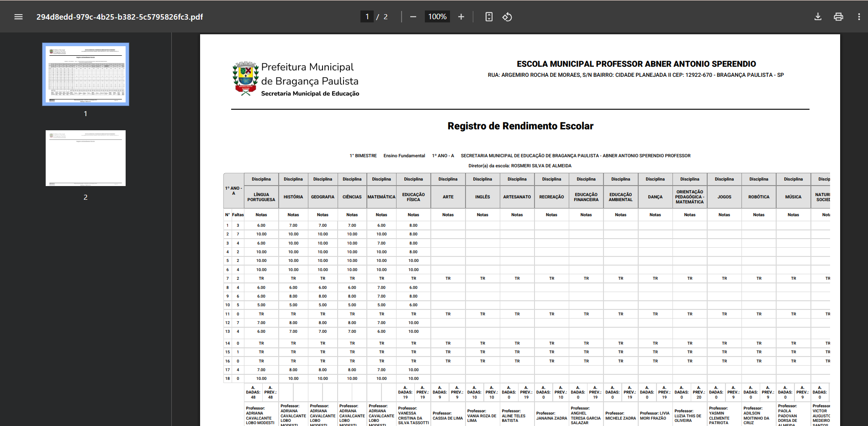Click the GEOGRAFIA column header
The image size is (868, 426).
(323, 197)
